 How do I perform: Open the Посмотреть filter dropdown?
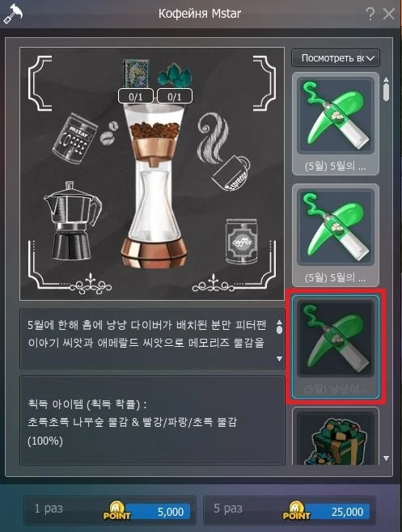tap(336, 58)
